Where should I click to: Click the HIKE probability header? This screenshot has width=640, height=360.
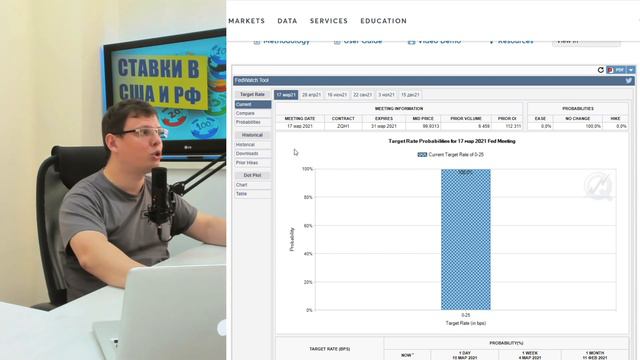coord(616,118)
